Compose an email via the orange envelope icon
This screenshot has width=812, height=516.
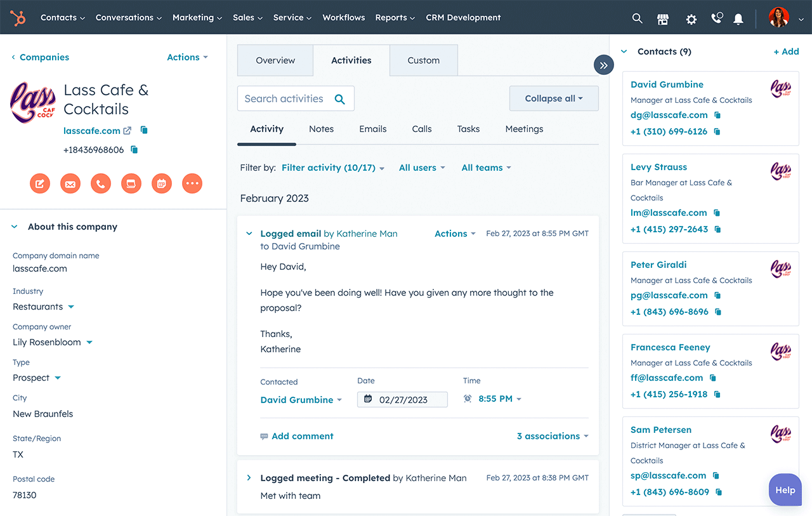tap(70, 183)
